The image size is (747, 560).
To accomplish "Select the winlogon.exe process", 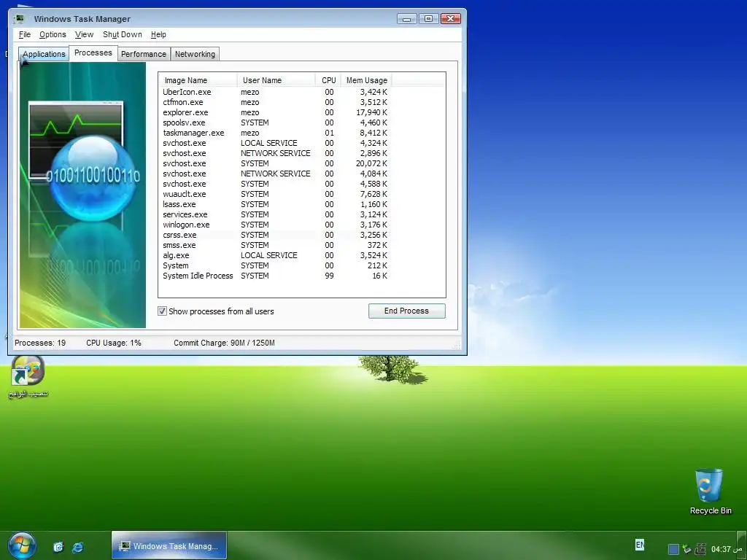I will pyautogui.click(x=275, y=225).
